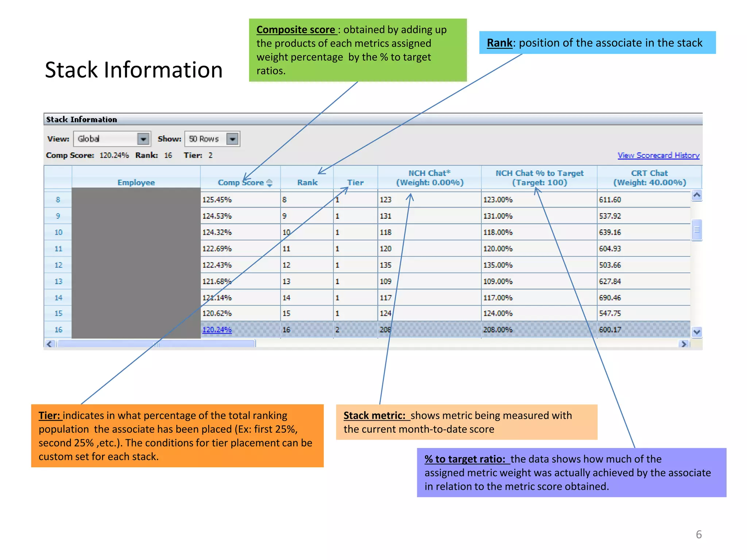Open the Show 50 Rows dropdown

coord(232,139)
